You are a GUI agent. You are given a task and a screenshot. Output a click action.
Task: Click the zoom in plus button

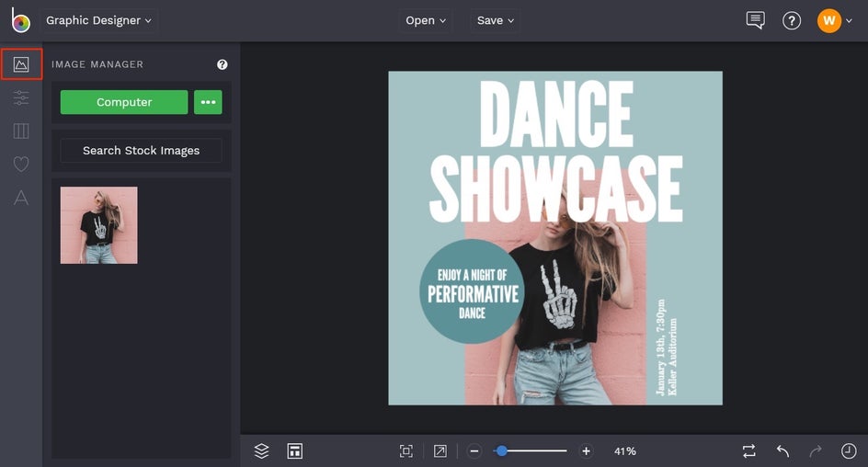[x=587, y=450]
